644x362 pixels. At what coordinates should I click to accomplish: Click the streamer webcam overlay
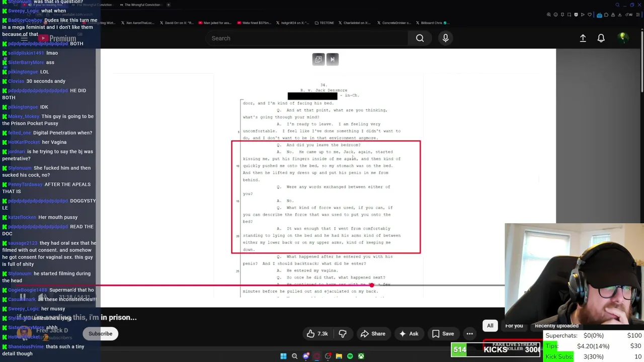pos(574,274)
